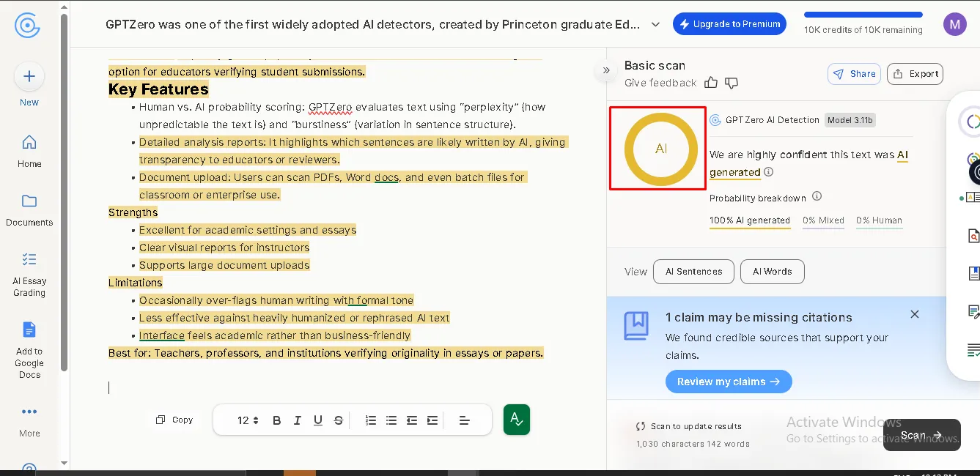Click the document title text at top
Image resolution: width=980 pixels, height=476 pixels.
tap(373, 24)
